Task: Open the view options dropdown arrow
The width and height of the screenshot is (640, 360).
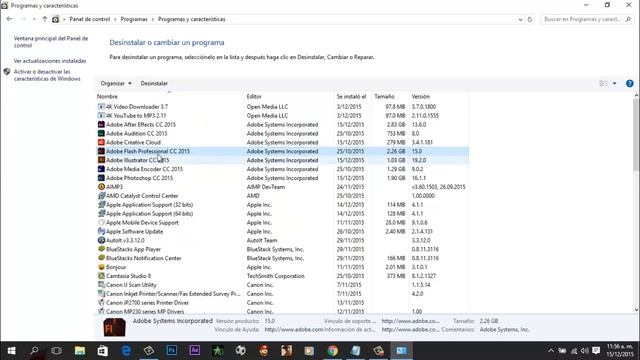Action: pos(615,83)
